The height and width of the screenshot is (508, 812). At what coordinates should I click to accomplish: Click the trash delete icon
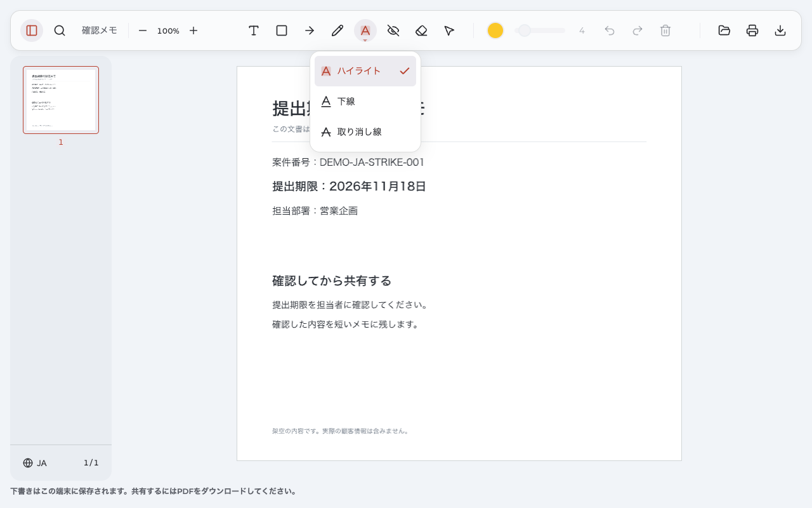point(665,30)
